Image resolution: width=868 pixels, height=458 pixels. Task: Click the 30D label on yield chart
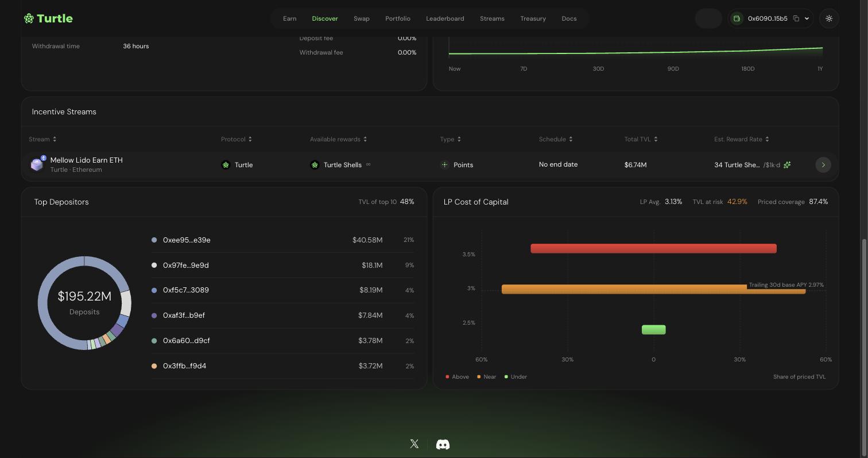coord(598,68)
